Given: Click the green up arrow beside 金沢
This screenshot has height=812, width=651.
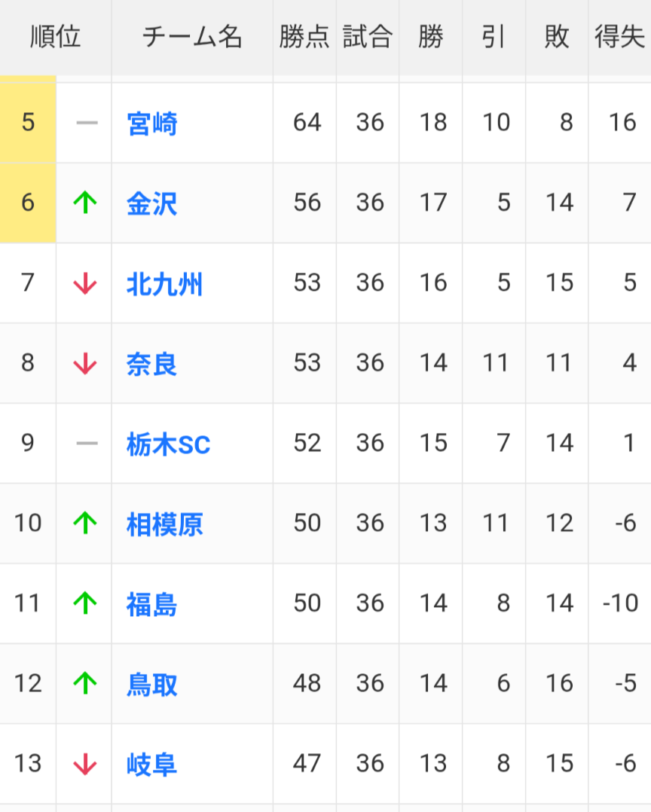Looking at the screenshot, I should (85, 203).
